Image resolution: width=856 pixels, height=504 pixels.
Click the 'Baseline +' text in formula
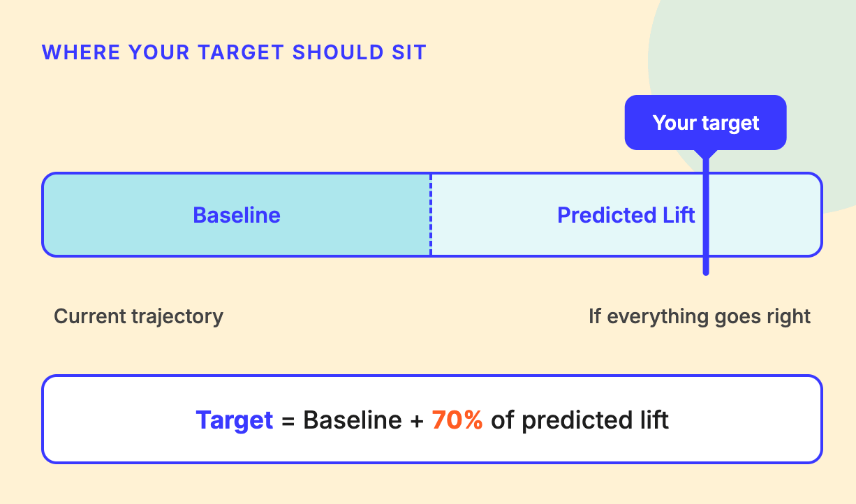click(363, 420)
